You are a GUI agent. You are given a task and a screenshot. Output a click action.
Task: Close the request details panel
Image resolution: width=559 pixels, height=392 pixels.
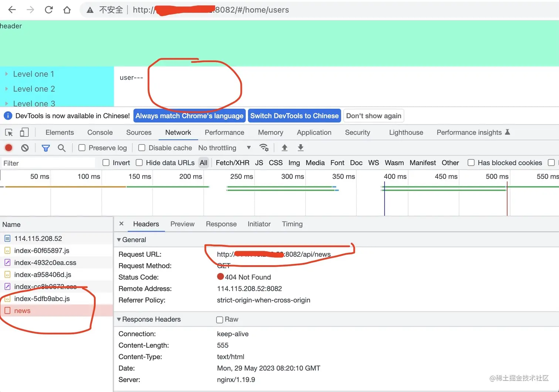121,224
